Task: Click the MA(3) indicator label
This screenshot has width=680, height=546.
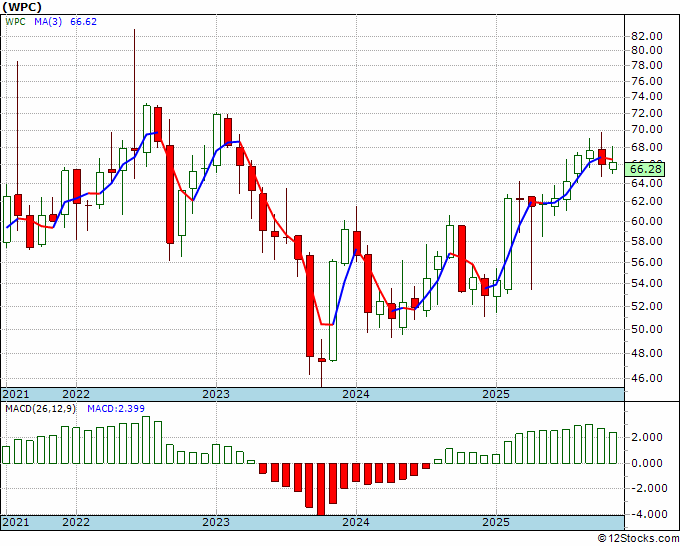Action: click(x=48, y=22)
